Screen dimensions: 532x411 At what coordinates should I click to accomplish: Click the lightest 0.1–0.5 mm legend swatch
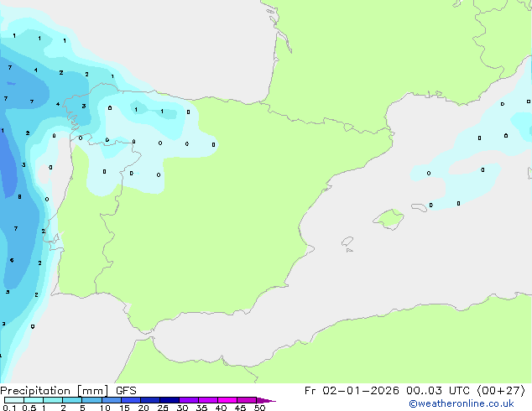[x=14, y=400]
